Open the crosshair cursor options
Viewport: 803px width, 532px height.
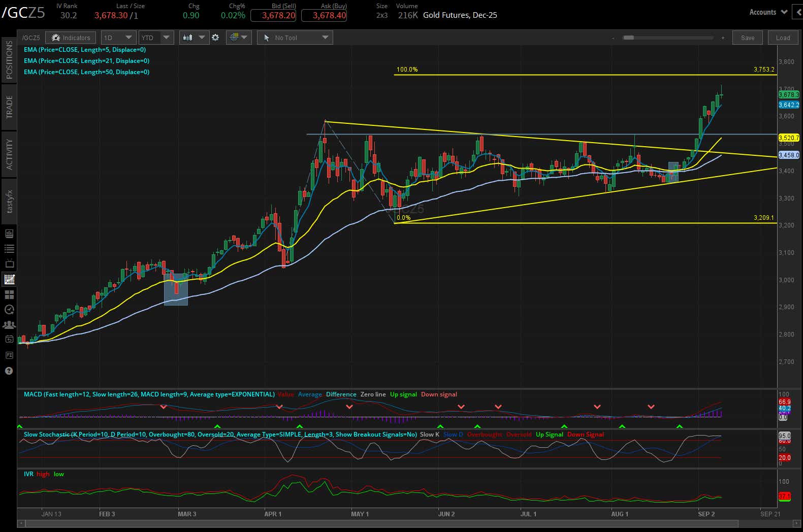[239, 38]
